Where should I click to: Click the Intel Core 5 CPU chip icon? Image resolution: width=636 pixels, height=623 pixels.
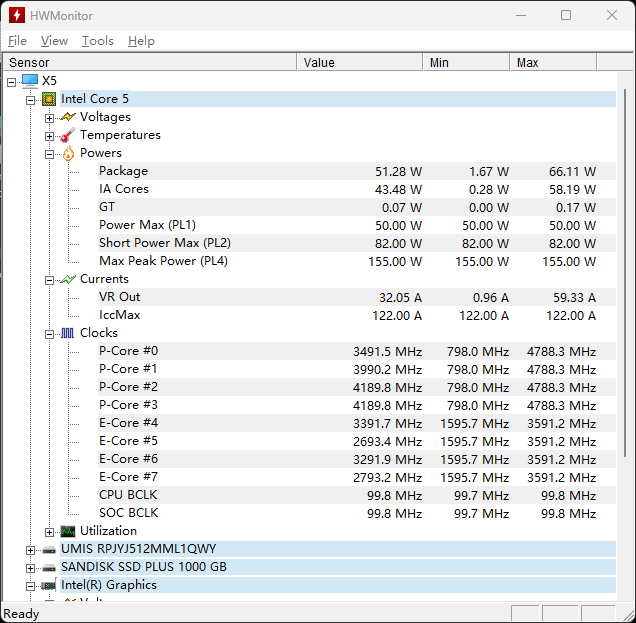[48, 99]
